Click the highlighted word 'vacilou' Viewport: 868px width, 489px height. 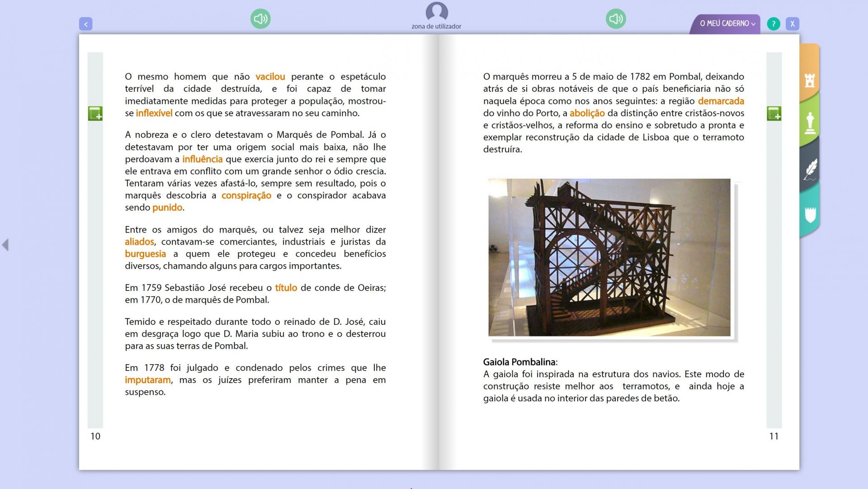point(270,76)
